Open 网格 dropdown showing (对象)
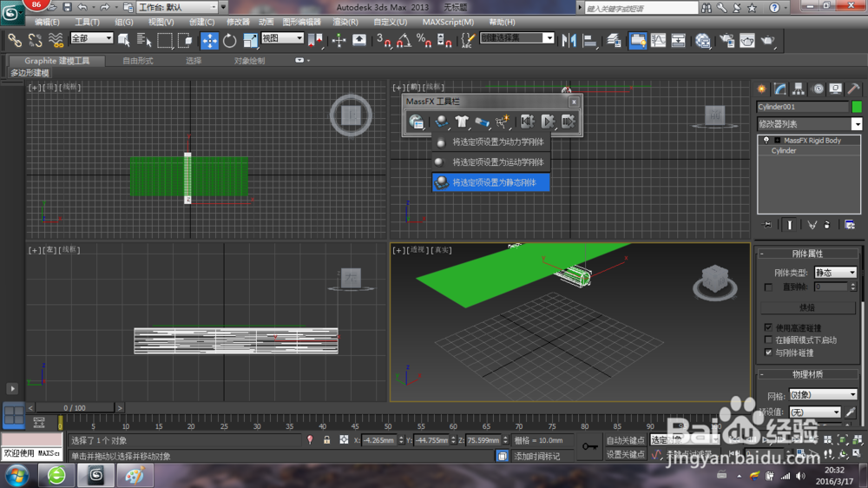 click(x=823, y=395)
